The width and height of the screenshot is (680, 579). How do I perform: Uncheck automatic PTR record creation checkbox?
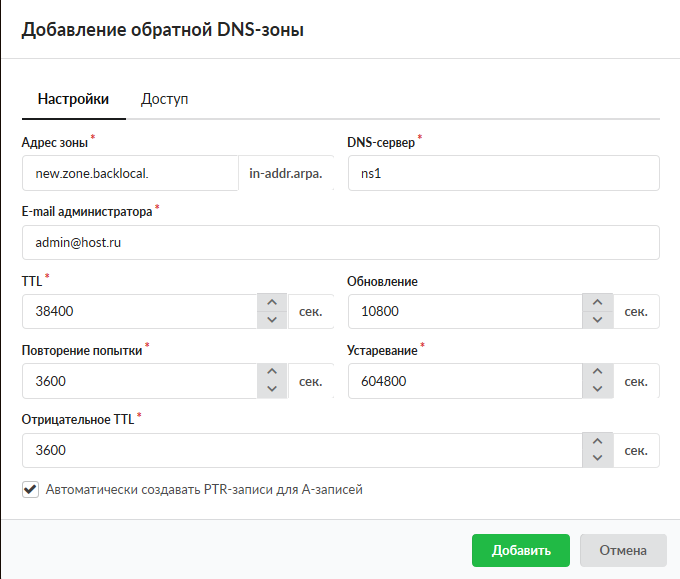click(30, 490)
